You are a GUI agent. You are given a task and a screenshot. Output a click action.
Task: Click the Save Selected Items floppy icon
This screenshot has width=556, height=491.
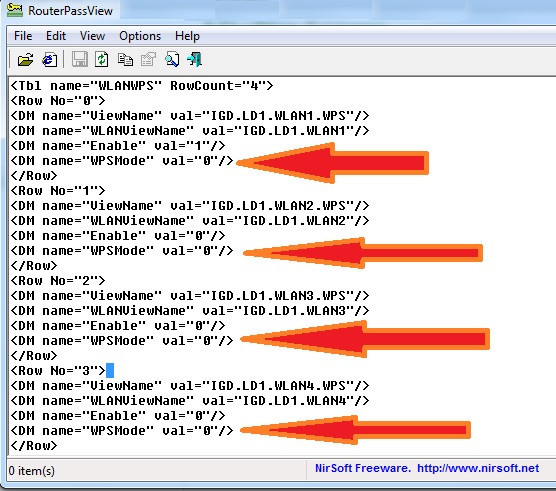pos(79,59)
